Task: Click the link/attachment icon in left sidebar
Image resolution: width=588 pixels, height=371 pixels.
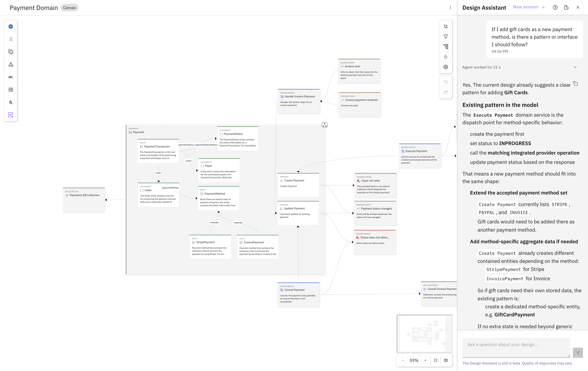Action: click(x=11, y=102)
